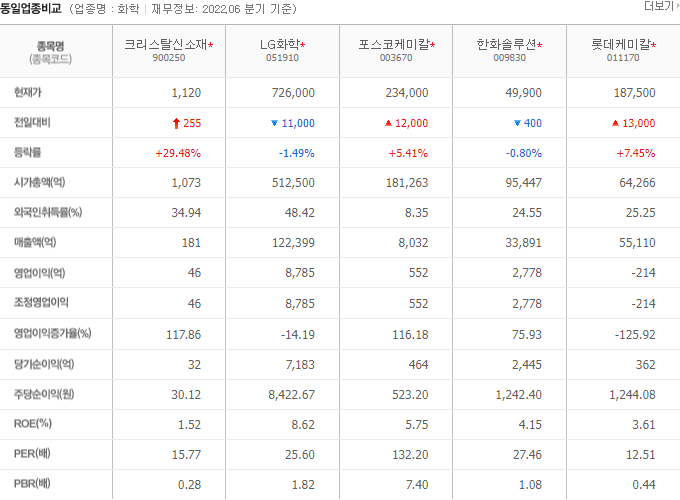Click the 재무정보: 2022.06 분기 기준 text
The image size is (680, 500).
coord(223,9)
